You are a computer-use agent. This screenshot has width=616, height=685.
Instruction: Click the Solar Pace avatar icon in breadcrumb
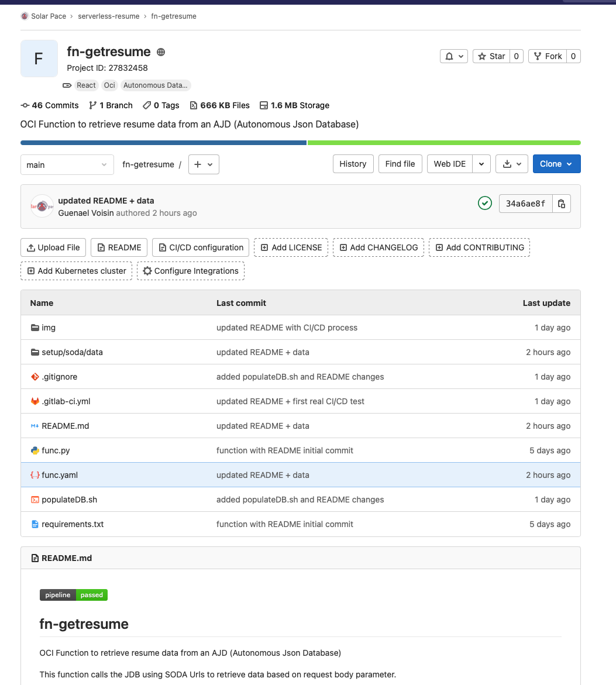tap(25, 16)
